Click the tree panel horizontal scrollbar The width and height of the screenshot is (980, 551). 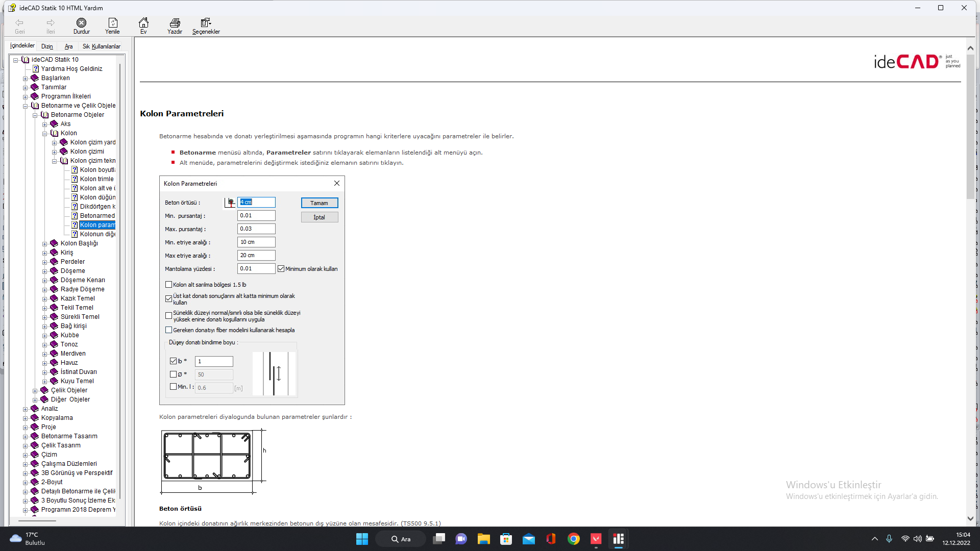pos(37,521)
